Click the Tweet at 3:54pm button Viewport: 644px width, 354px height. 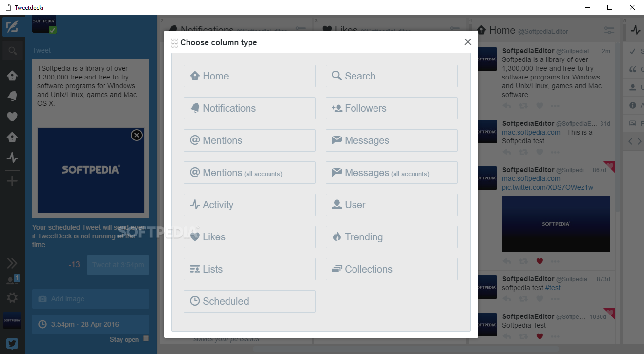coord(118,265)
